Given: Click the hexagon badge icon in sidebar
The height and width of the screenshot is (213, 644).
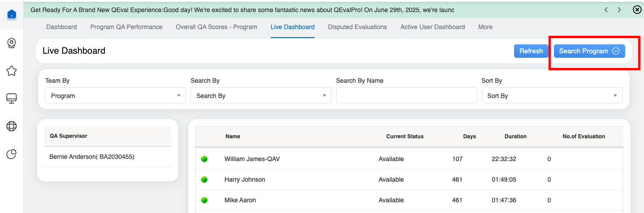Looking at the screenshot, I should click(x=12, y=43).
